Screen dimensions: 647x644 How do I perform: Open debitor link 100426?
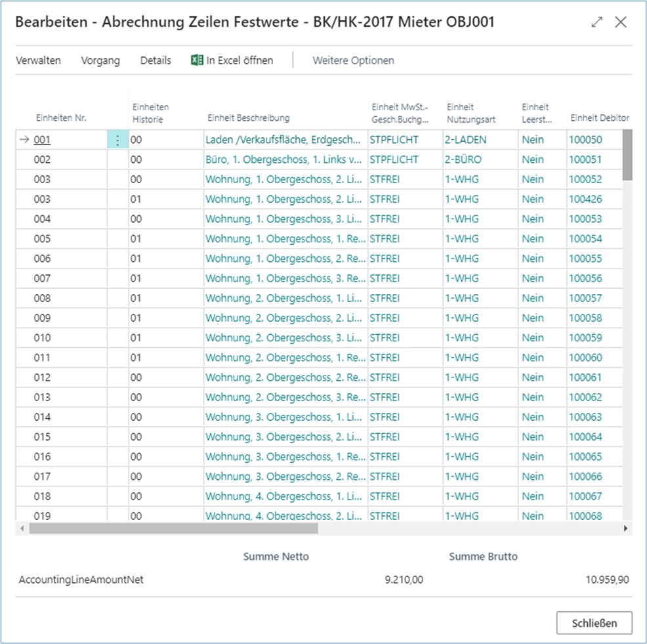pyautogui.click(x=585, y=199)
